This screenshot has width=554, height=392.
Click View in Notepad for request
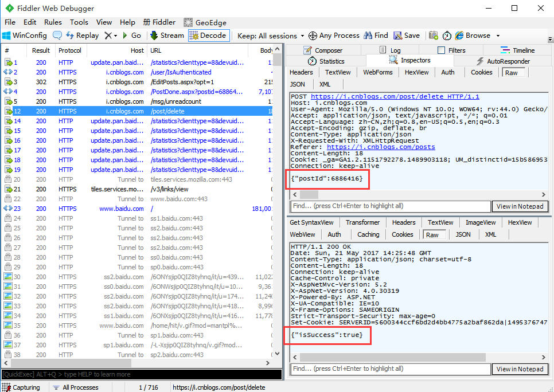pyautogui.click(x=520, y=206)
